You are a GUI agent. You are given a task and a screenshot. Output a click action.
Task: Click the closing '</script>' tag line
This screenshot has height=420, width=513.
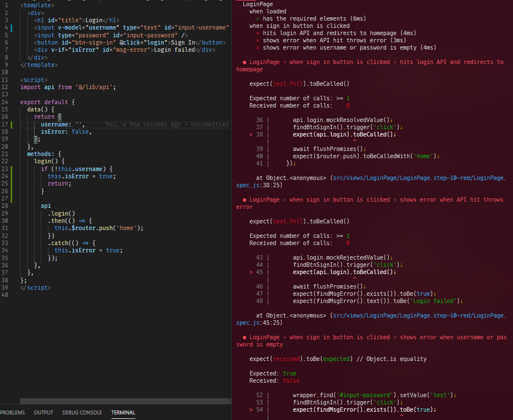tap(36, 287)
